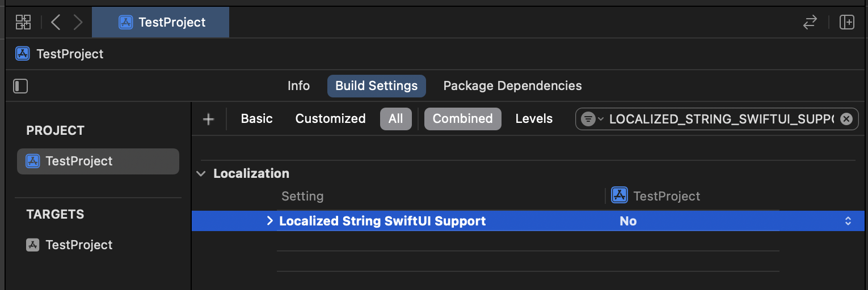Screen dimensions: 868x290
Task: Click the TestProject breadcrumb icon
Action: click(x=23, y=54)
